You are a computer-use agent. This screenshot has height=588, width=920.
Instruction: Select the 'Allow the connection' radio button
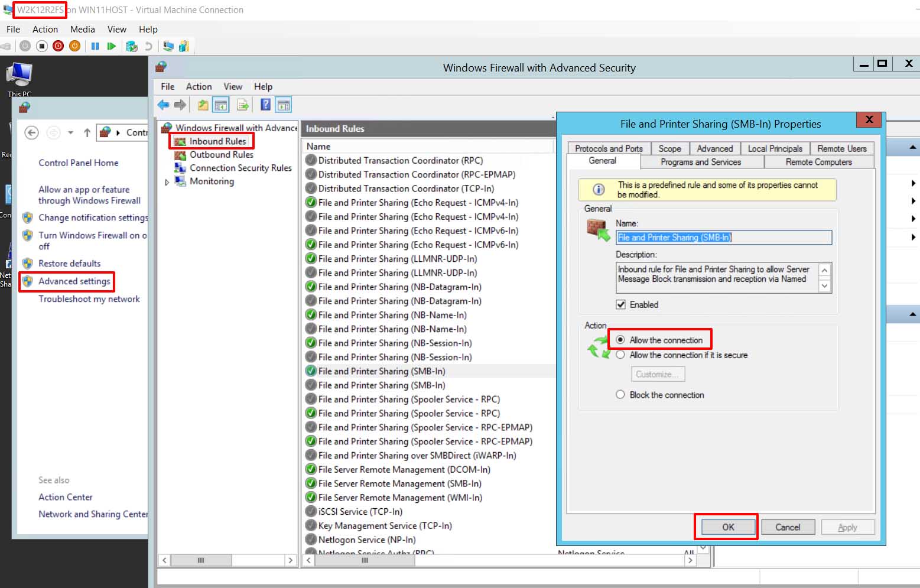(620, 340)
